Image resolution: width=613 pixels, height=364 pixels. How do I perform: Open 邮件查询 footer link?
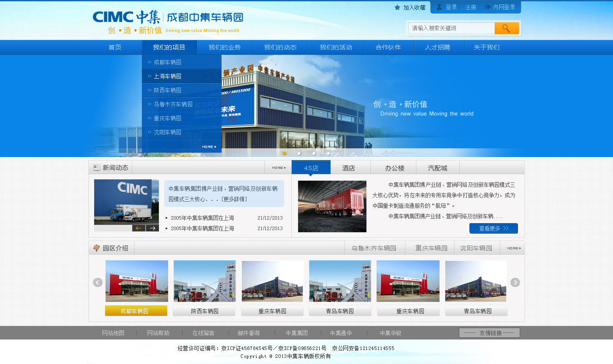[249, 333]
